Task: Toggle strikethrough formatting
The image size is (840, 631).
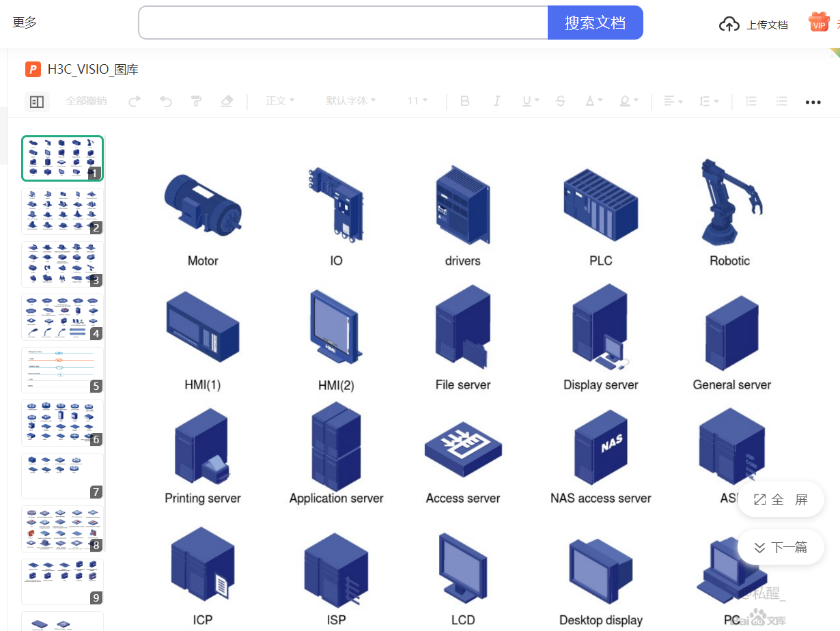Action: tap(561, 101)
